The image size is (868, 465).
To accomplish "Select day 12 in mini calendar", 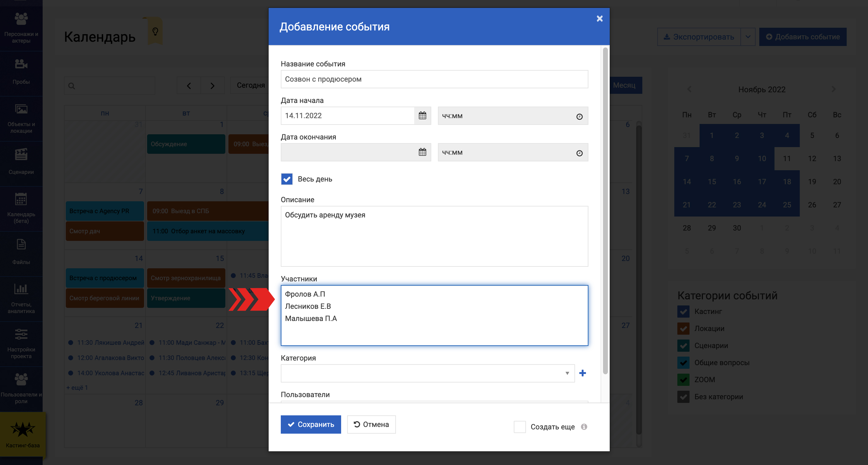I will point(812,158).
